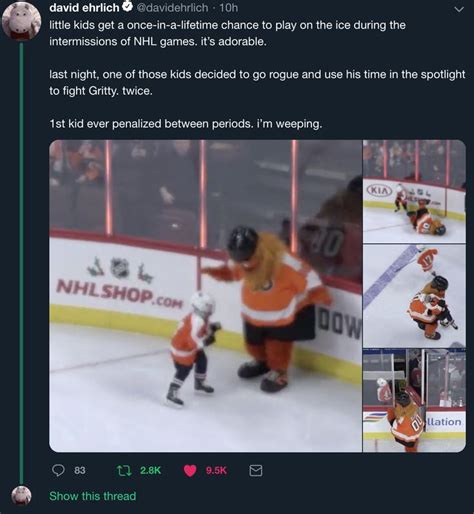
Task: Click the 9.5K likes count
Action: tap(216, 470)
